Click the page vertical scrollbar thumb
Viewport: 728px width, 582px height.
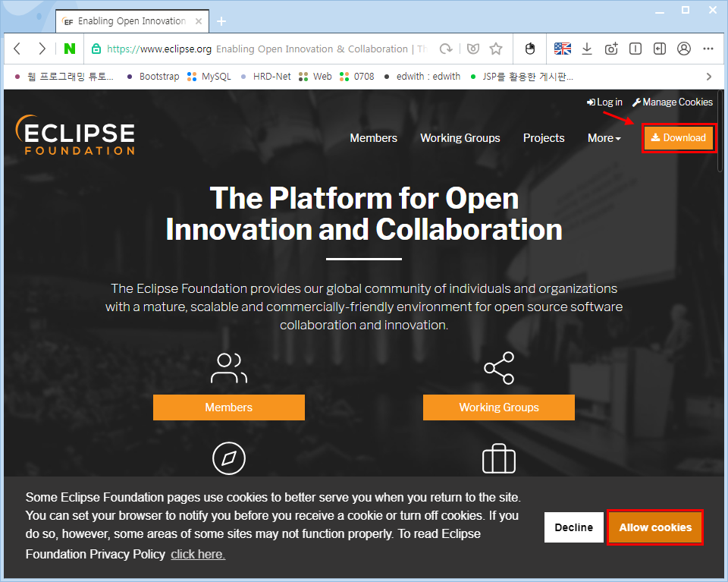[x=720, y=131]
